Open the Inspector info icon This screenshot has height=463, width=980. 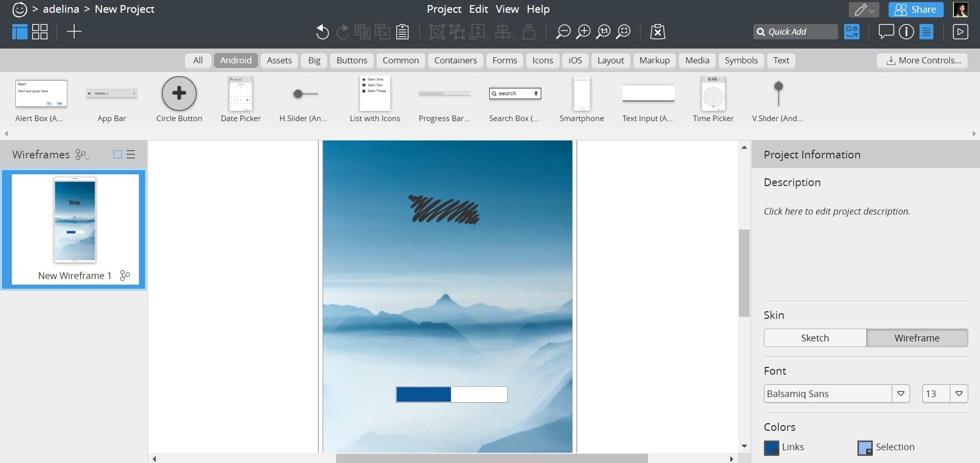(906, 32)
